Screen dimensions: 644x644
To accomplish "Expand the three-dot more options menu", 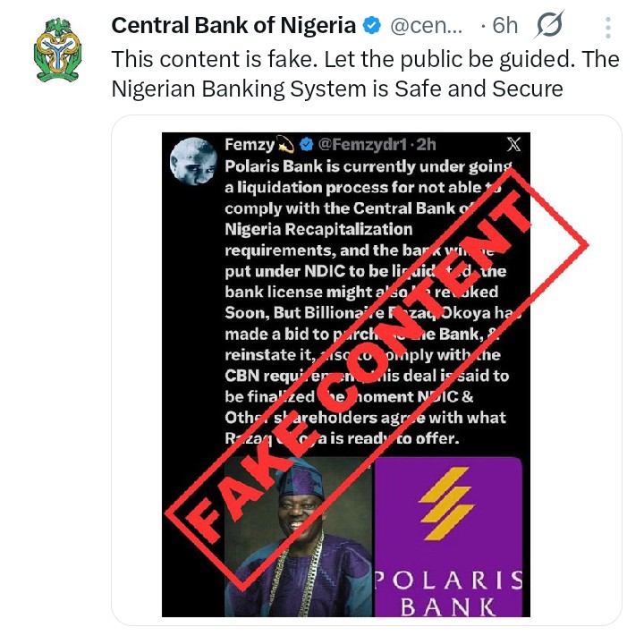I will (x=607, y=27).
